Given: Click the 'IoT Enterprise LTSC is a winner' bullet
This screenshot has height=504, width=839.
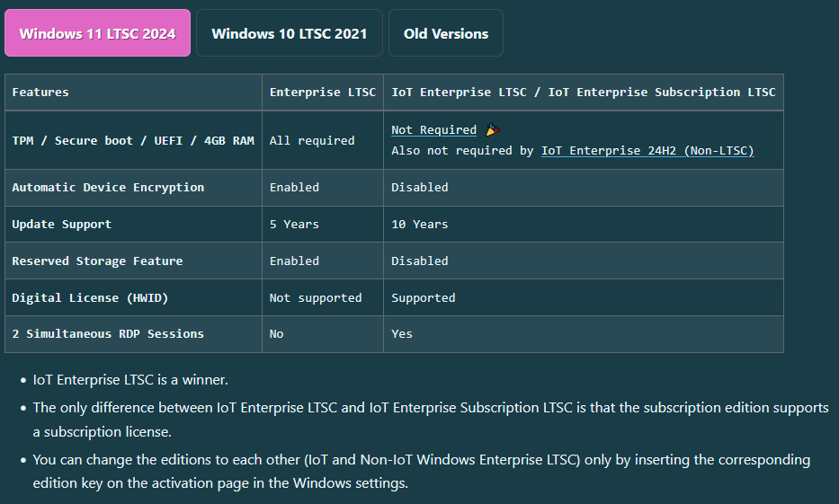Looking at the screenshot, I should point(130,380).
